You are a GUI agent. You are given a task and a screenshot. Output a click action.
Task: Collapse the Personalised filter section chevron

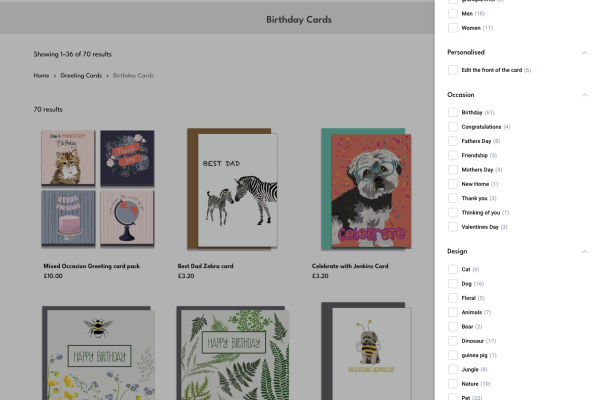(584, 52)
